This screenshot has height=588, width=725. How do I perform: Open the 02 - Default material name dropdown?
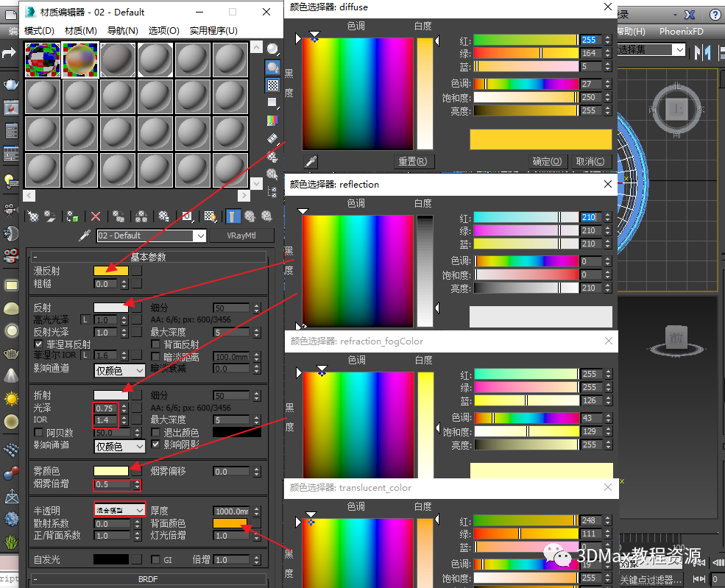coord(200,235)
